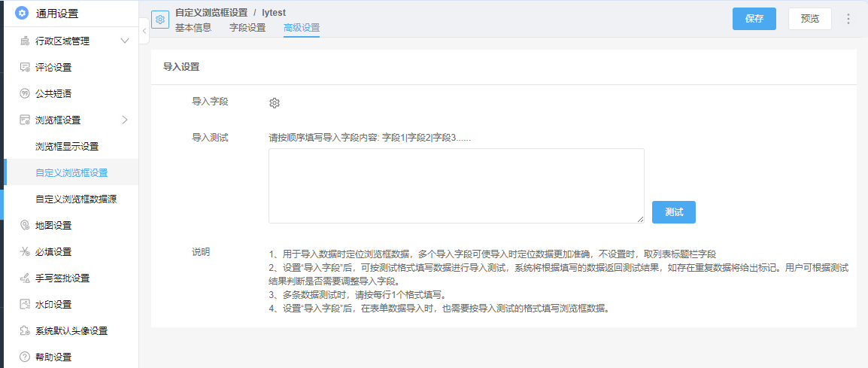The height and width of the screenshot is (368, 868).
Task: Click the 必填设置 sidebar icon
Action: (24, 251)
